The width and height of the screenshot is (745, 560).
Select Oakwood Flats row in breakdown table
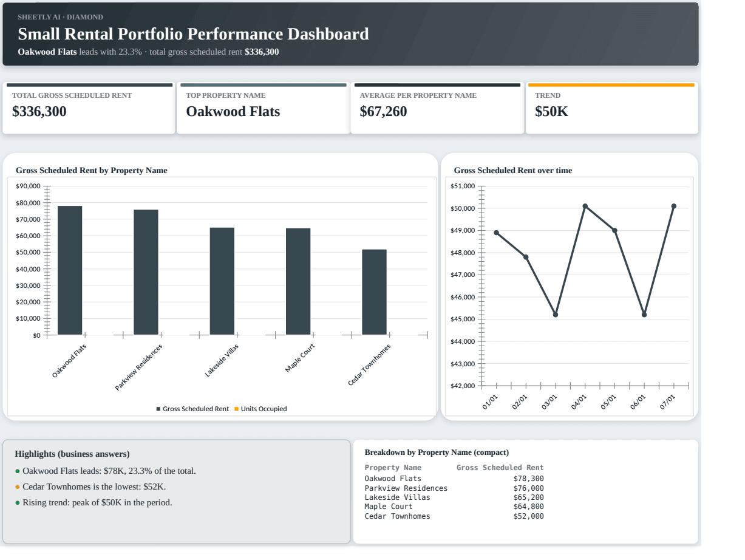pyautogui.click(x=454, y=479)
